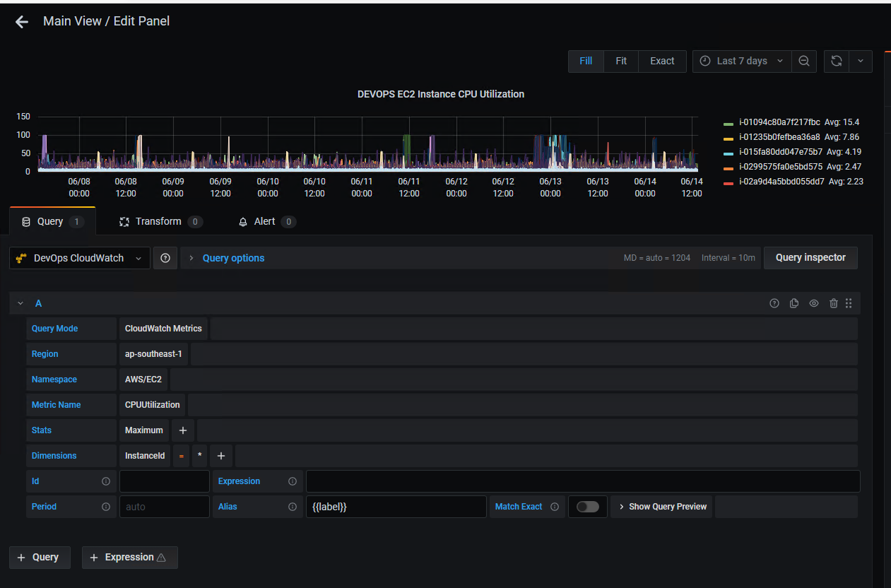Image resolution: width=891 pixels, height=588 pixels.
Task: Click the Period auto input field
Action: point(165,507)
